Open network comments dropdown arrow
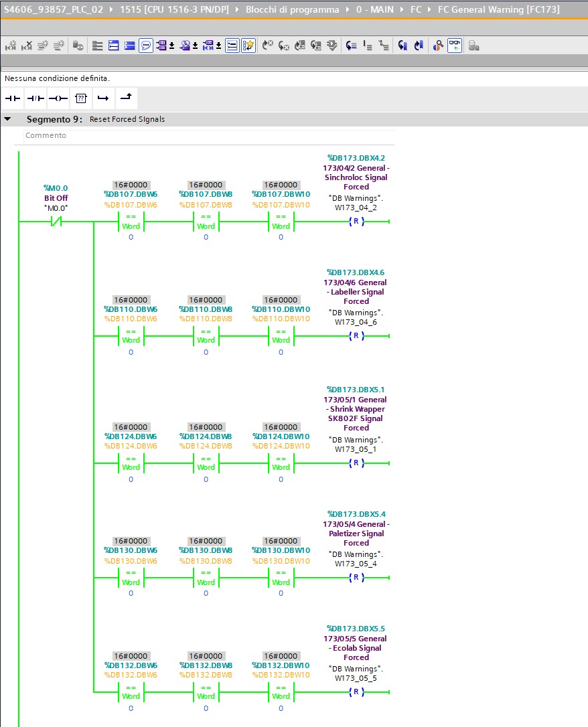This screenshot has height=727, width=588. (218, 46)
